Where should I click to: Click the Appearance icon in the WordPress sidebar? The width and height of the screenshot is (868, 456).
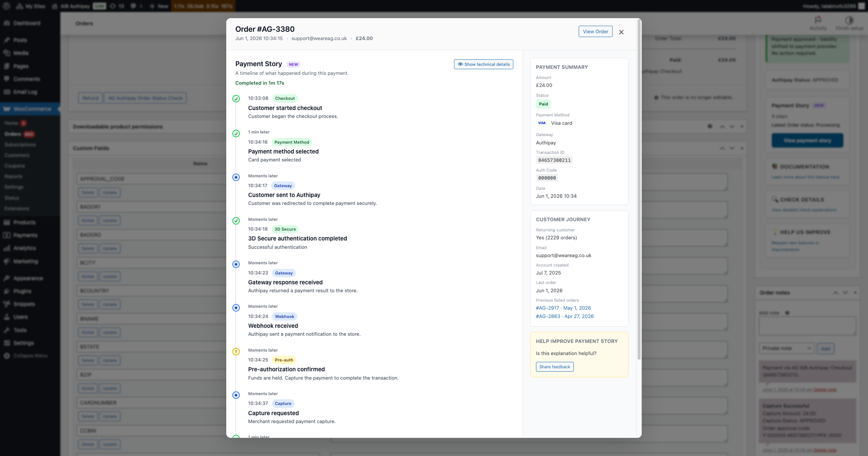[7, 278]
